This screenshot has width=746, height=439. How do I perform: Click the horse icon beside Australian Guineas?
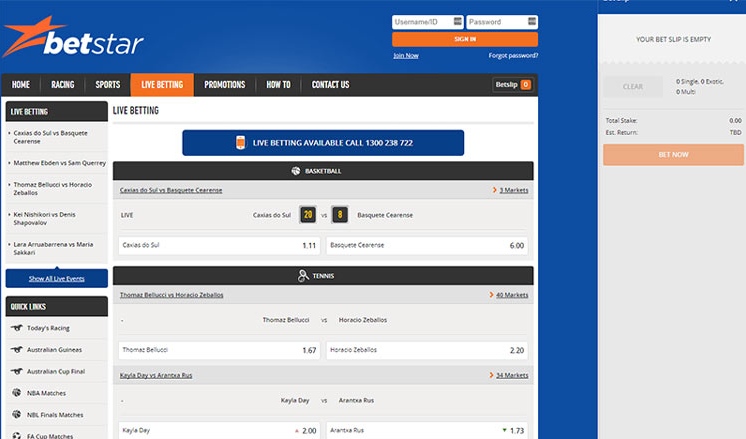tap(17, 349)
